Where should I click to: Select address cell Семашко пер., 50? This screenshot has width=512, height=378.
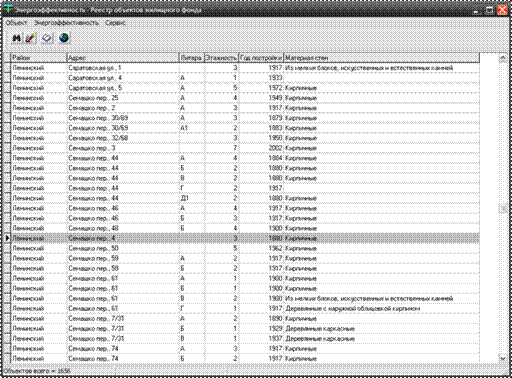[x=123, y=248]
